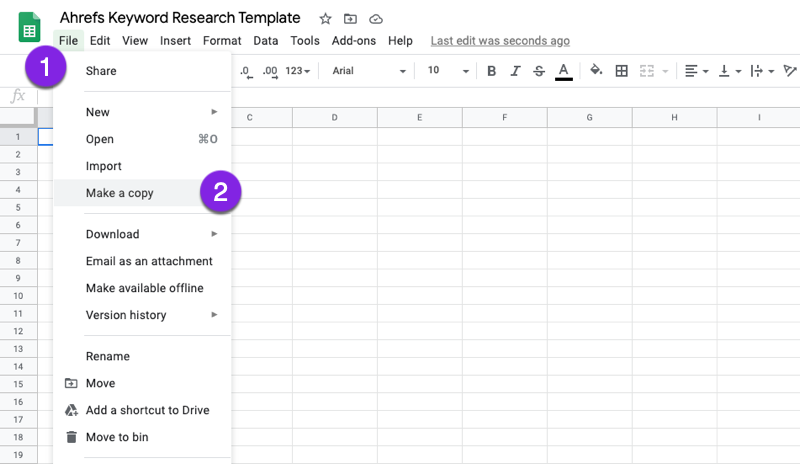The image size is (800, 464).
Task: Check the cloud save status icon
Action: point(376,19)
